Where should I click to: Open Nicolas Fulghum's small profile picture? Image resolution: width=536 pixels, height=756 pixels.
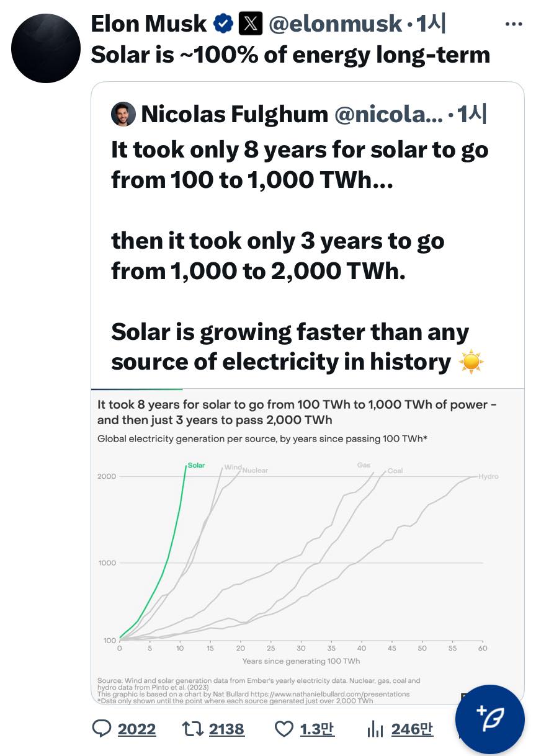coord(123,114)
